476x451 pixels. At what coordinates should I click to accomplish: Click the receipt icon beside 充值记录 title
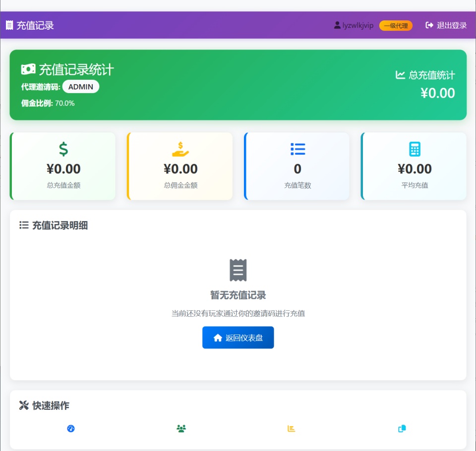click(x=9, y=25)
